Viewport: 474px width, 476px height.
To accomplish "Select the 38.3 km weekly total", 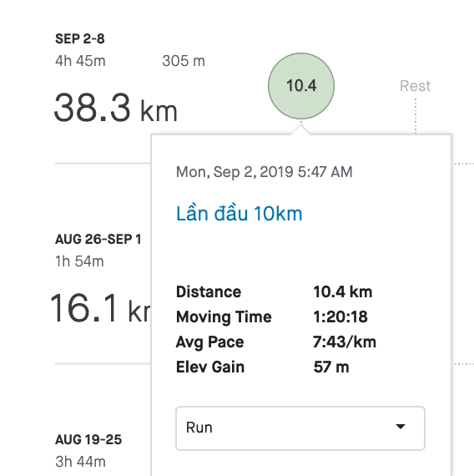I will tap(115, 108).
